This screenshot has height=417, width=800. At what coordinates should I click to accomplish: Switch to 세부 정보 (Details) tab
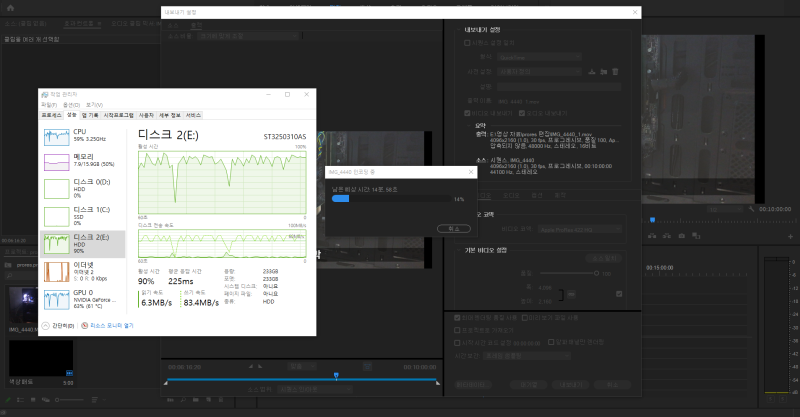tap(170, 115)
